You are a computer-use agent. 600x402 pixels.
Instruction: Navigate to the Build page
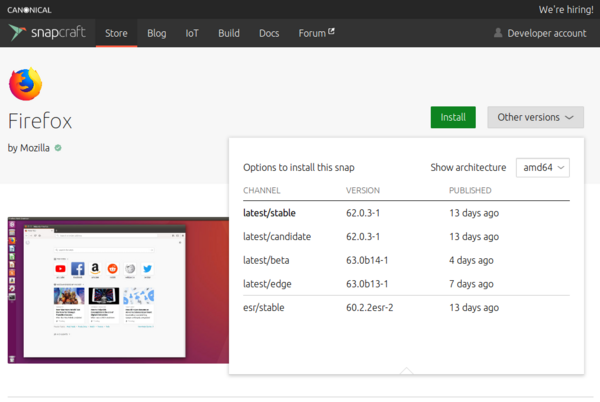pos(229,33)
